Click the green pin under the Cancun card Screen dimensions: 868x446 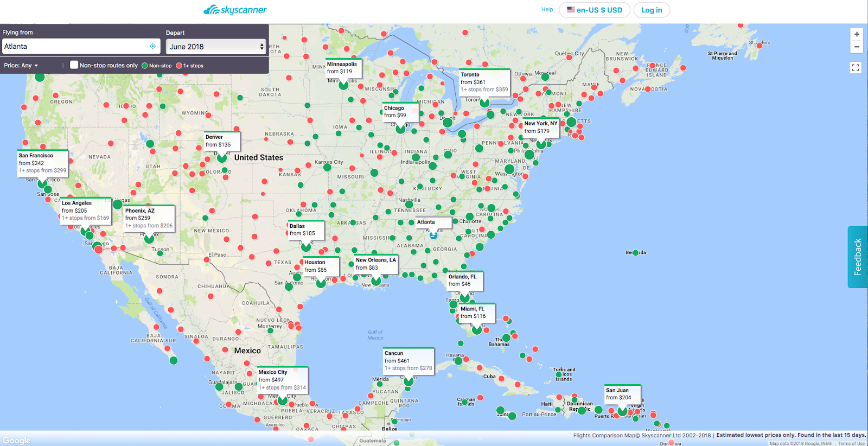(x=409, y=381)
